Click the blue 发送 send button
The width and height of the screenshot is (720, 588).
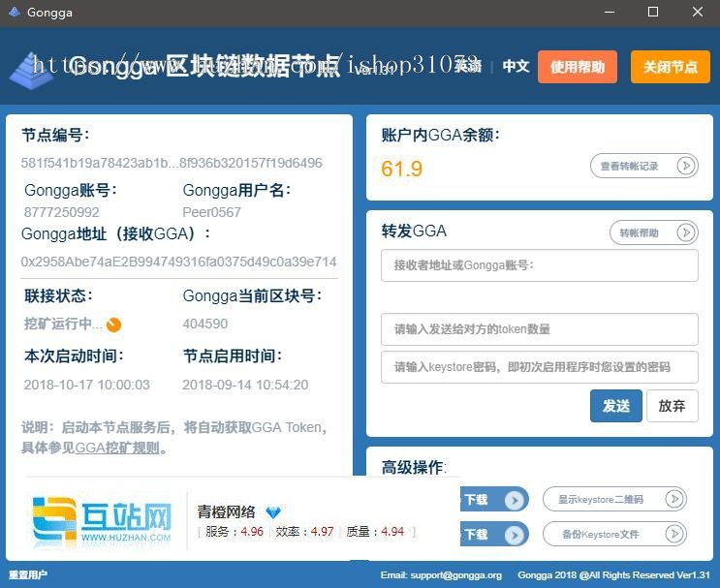click(615, 406)
